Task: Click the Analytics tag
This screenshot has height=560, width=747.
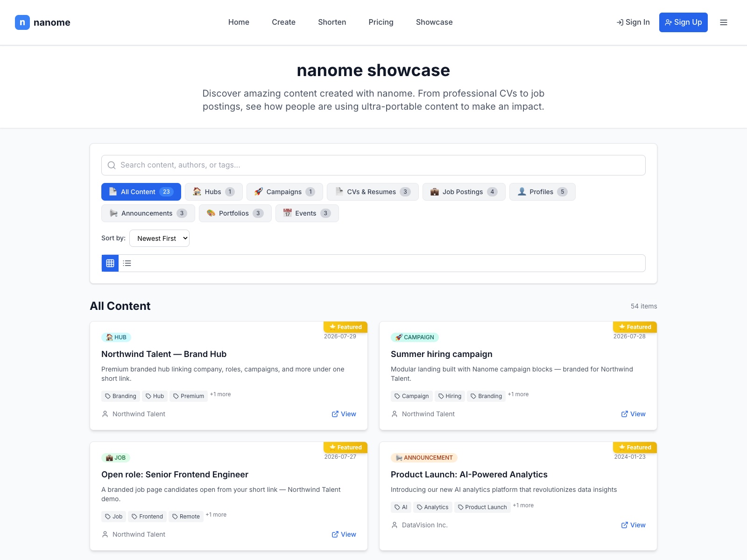Action: coord(432,507)
